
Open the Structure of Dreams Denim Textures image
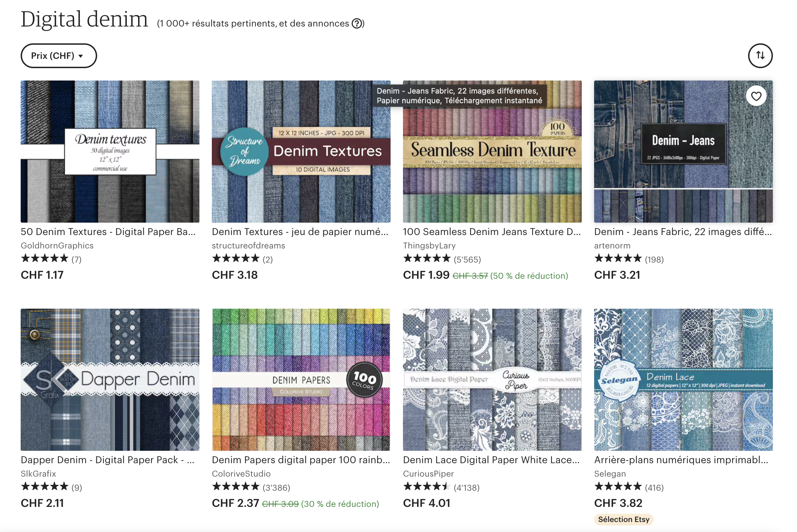click(301, 151)
